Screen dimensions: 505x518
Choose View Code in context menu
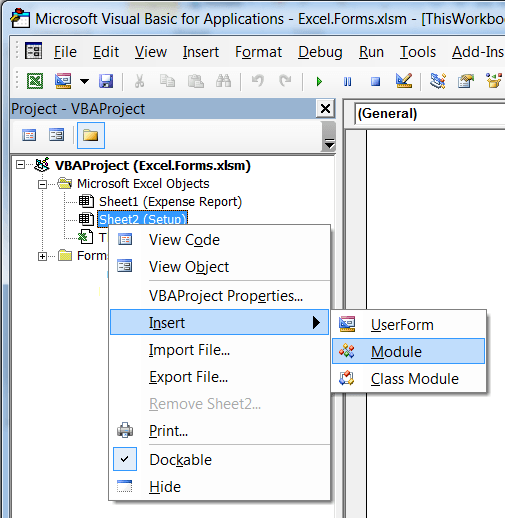coord(220,240)
